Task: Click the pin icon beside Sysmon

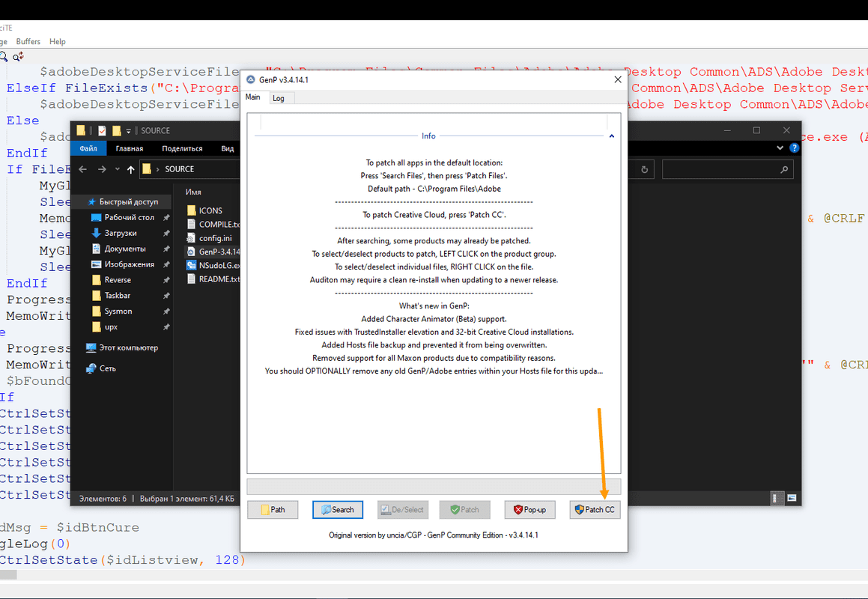Action: [166, 311]
